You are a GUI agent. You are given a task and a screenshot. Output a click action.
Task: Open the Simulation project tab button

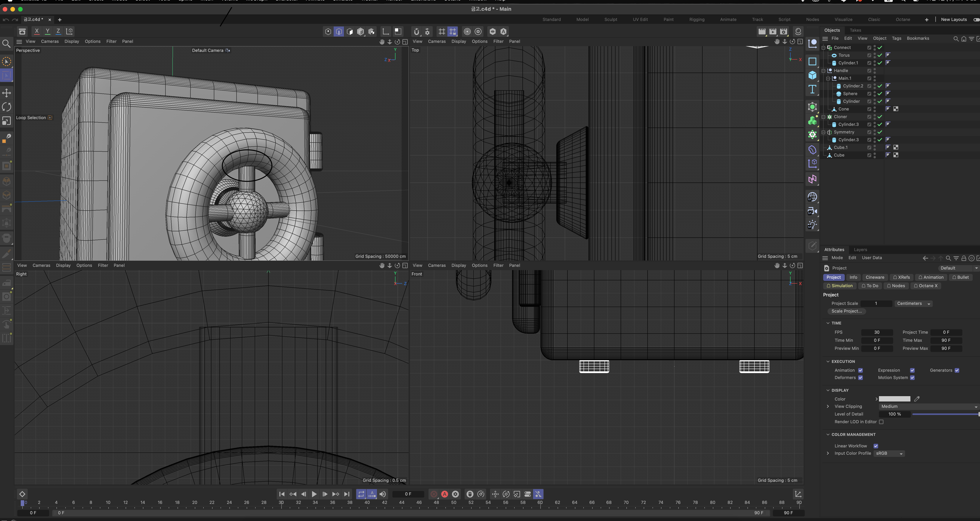point(840,286)
